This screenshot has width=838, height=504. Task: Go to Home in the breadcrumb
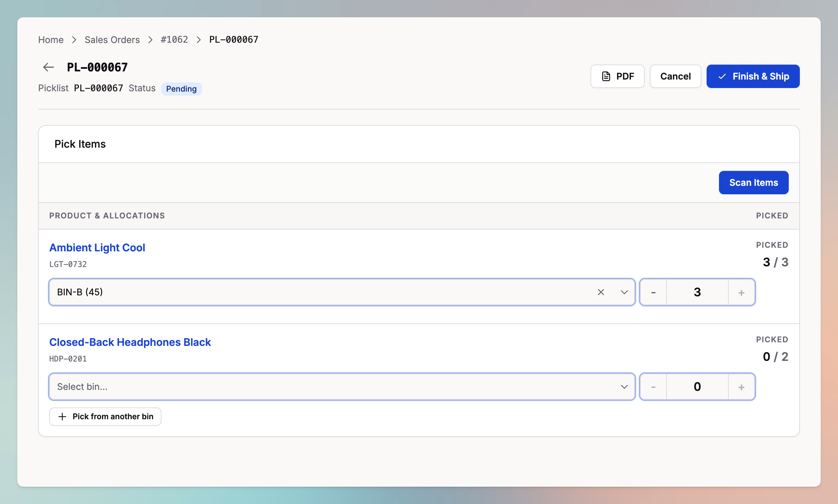51,40
